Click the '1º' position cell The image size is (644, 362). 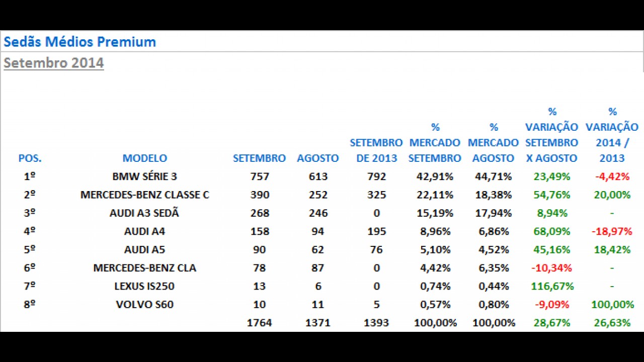(x=30, y=176)
